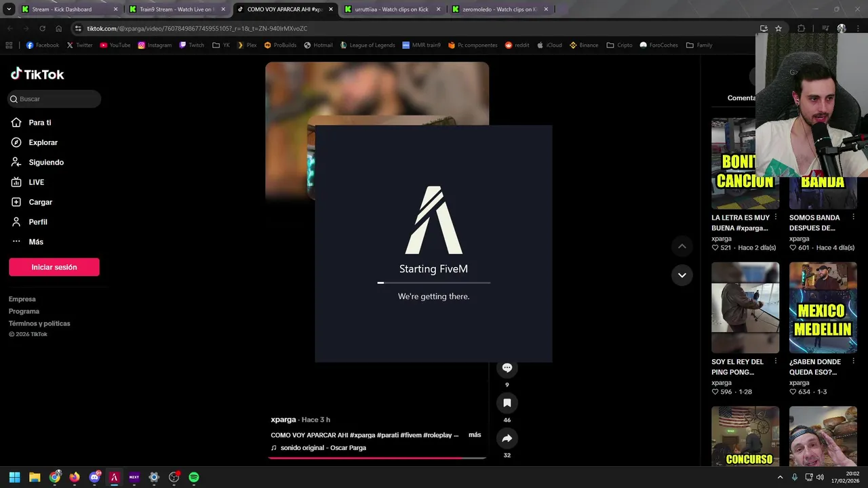Expand the caption with más
This screenshot has height=488, width=868.
pos(475,435)
